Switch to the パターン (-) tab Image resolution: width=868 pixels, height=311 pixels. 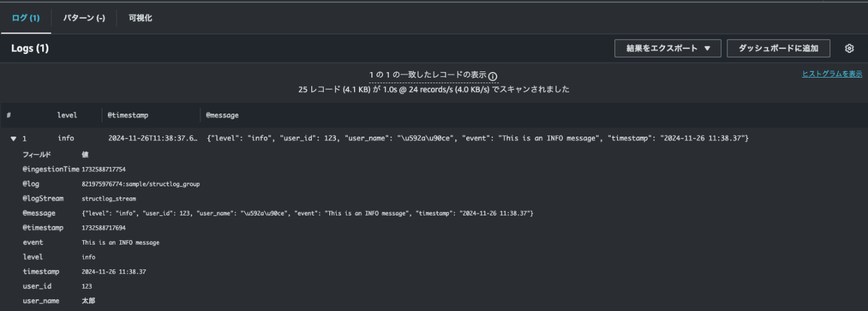click(x=84, y=18)
